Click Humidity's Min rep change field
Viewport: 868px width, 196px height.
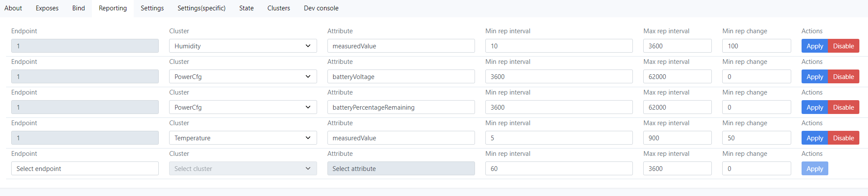(x=757, y=46)
